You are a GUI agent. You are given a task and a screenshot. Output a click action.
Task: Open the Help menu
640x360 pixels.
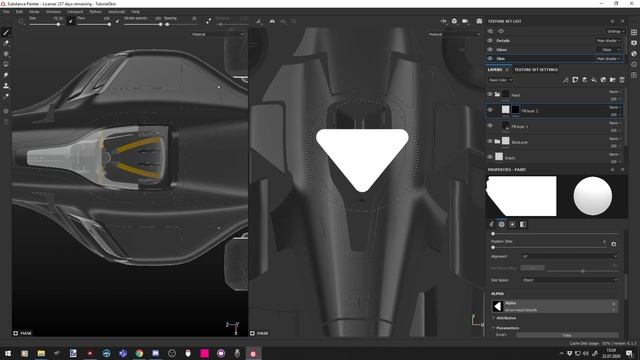pyautogui.click(x=135, y=12)
